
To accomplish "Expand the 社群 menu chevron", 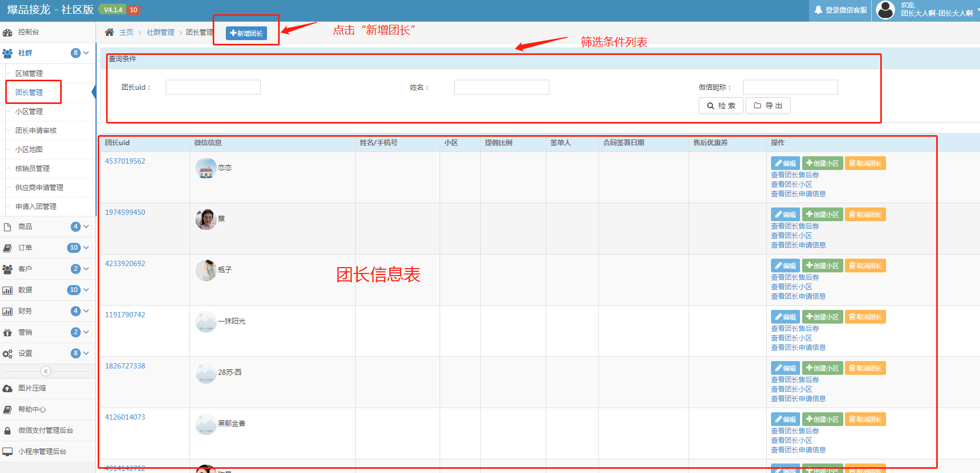I will tap(86, 53).
